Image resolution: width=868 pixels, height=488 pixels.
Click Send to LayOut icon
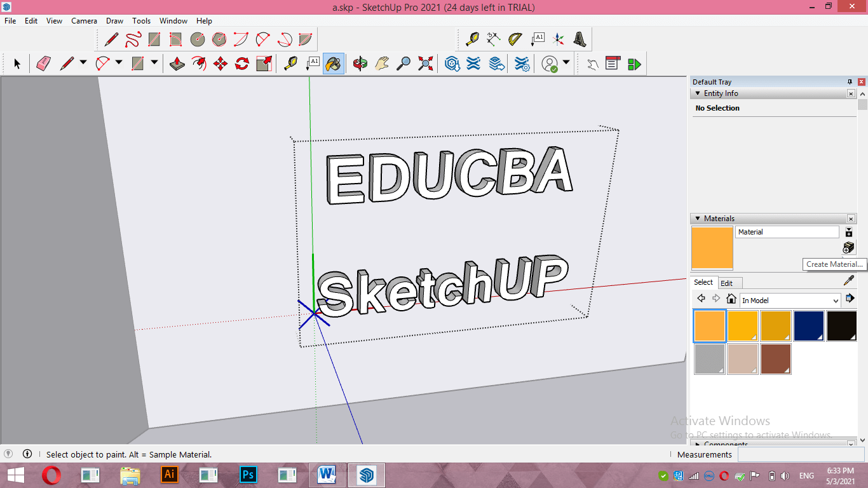click(x=497, y=64)
